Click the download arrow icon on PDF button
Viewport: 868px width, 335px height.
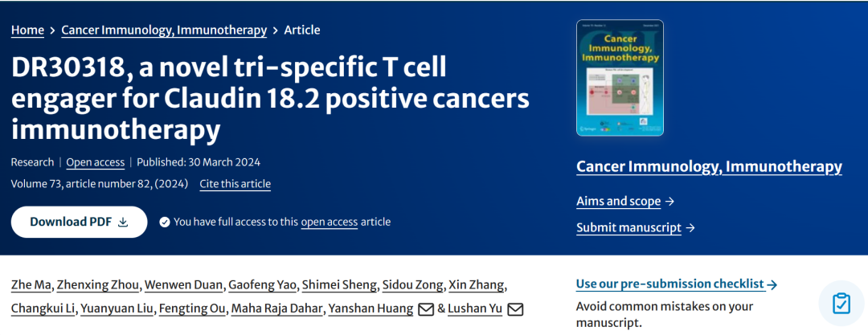click(x=123, y=223)
